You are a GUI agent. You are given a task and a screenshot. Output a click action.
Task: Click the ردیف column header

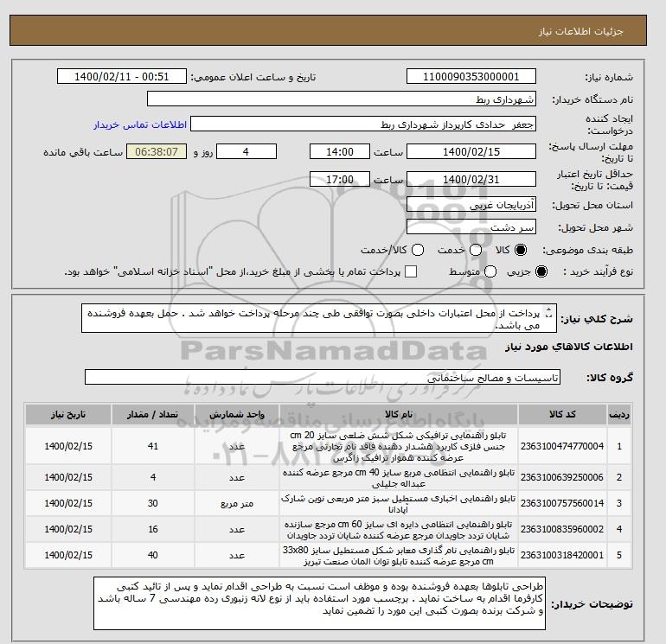[618, 414]
